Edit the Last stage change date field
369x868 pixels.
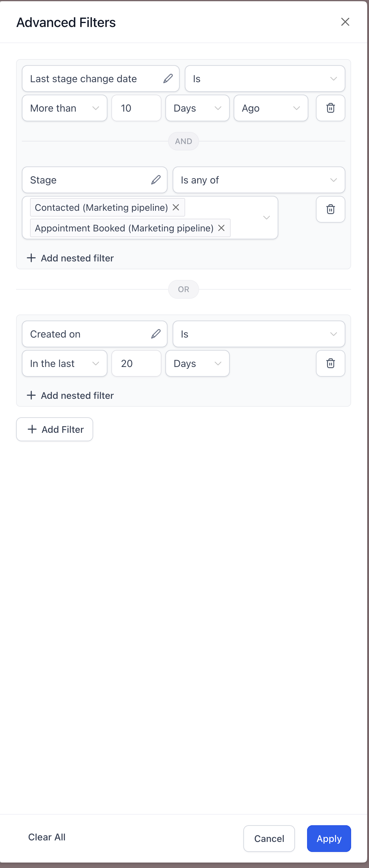point(168,79)
